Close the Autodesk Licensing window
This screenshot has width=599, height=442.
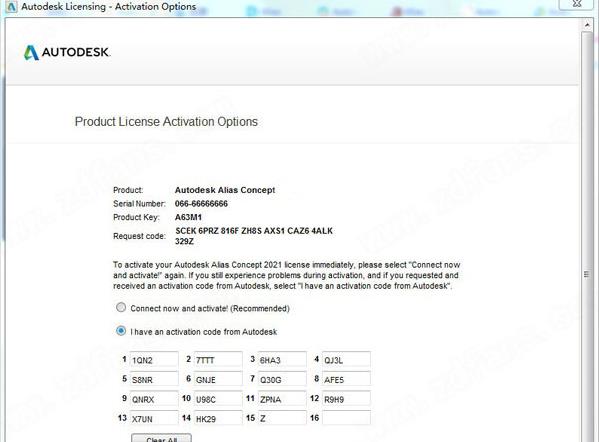click(577, 4)
